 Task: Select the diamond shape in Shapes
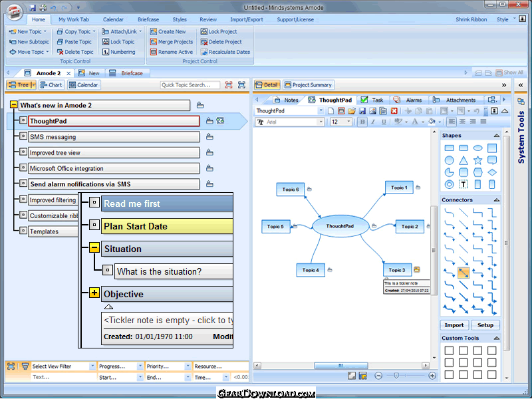pos(492,172)
